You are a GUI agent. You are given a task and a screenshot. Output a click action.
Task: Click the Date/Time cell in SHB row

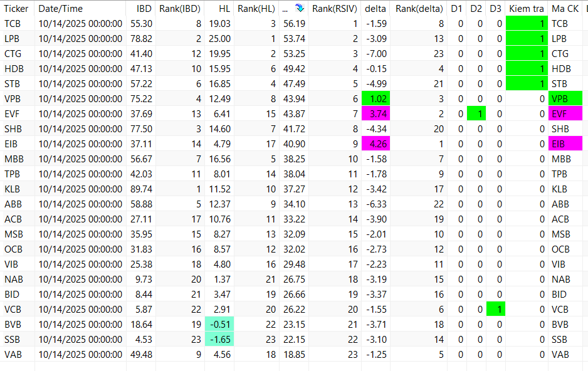pos(80,128)
